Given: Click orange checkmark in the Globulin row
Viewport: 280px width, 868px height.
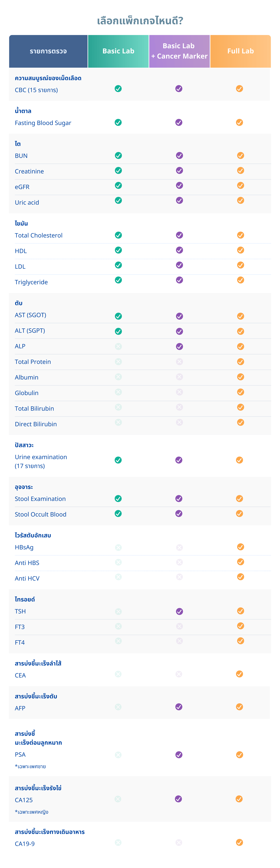Looking at the screenshot, I should (x=241, y=392).
